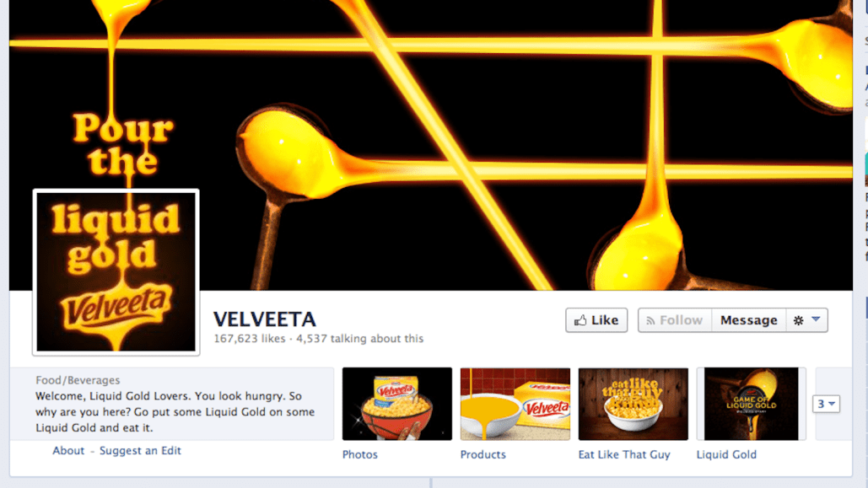The image size is (868, 488).
Task: Click the Photos tab label
Action: [x=360, y=454]
